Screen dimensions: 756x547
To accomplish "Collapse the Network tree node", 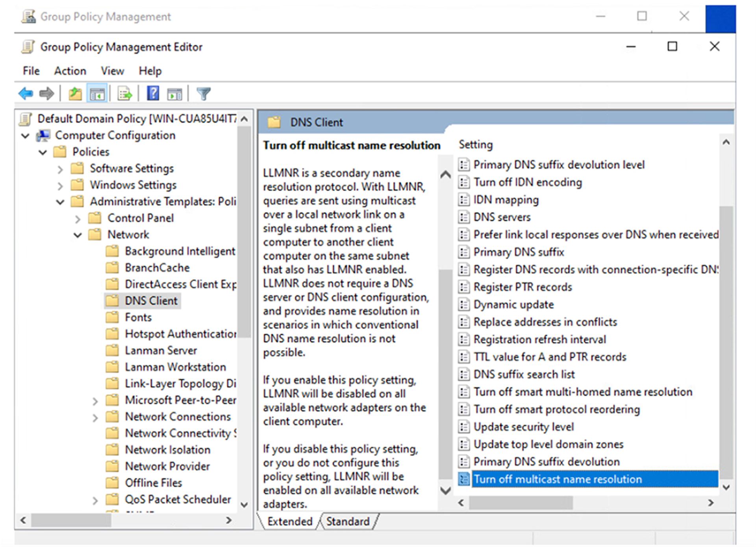I will click(x=78, y=235).
